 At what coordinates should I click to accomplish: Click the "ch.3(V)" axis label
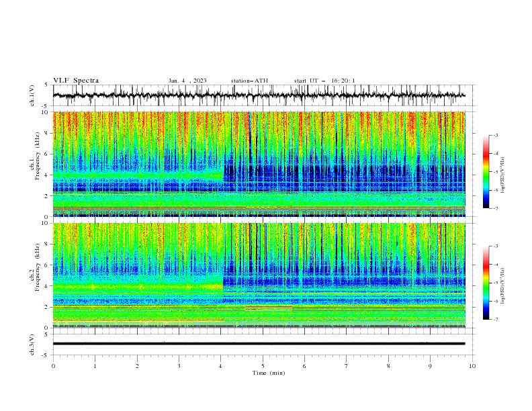(32, 345)
